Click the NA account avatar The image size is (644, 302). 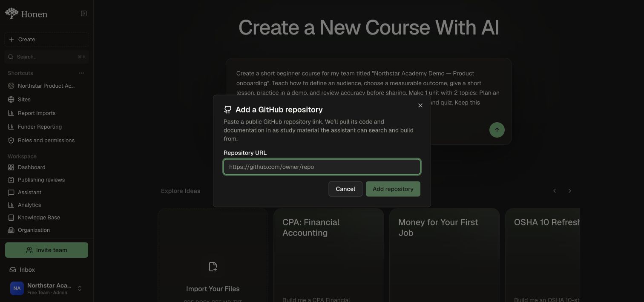pos(17,288)
